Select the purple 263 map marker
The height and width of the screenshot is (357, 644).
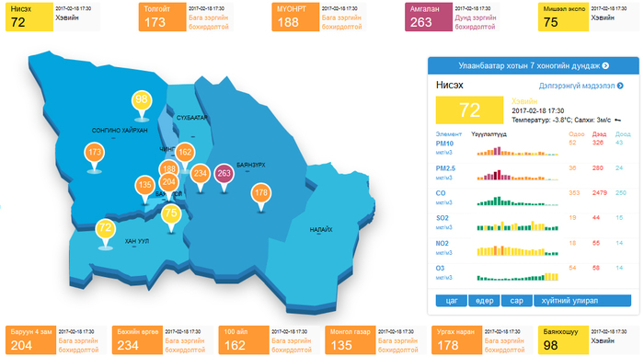pyautogui.click(x=224, y=174)
